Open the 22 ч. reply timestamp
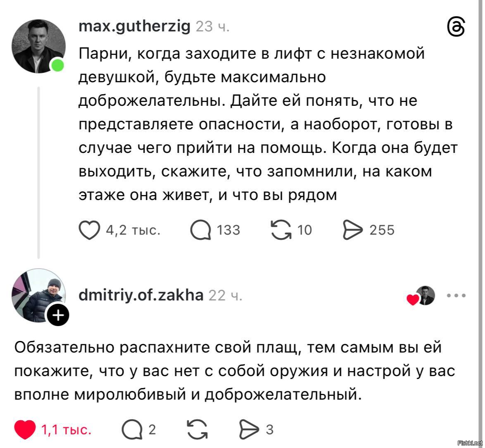 [x=226, y=295]
